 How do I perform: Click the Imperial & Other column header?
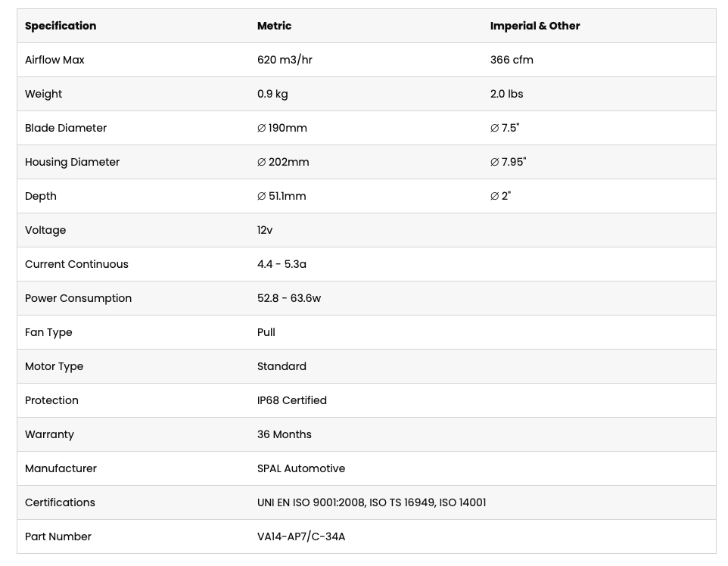point(535,26)
